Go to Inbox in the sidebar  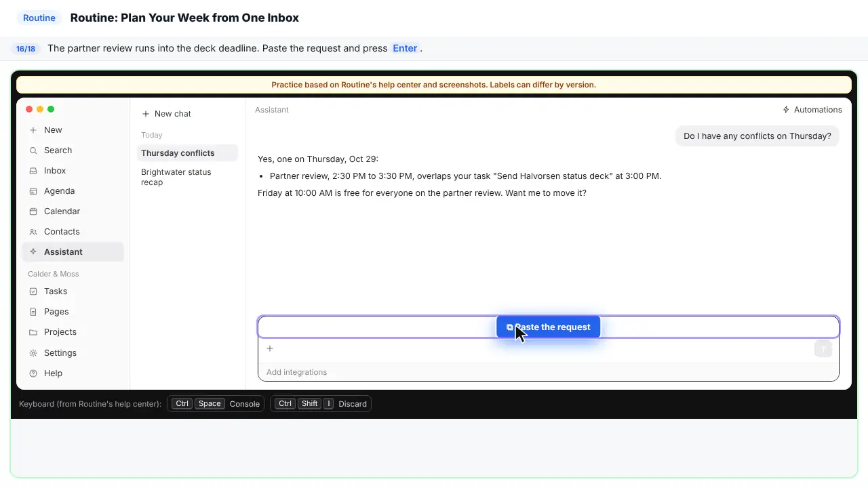tap(73, 171)
